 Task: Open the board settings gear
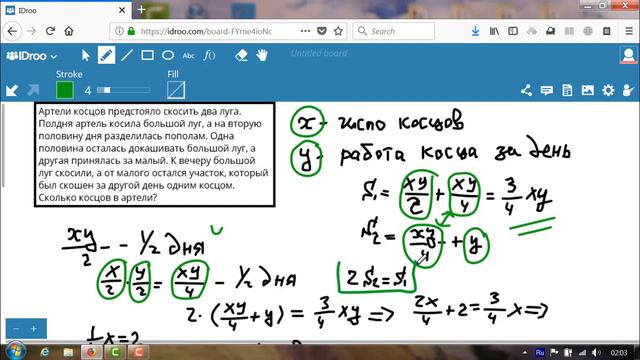click(x=608, y=90)
